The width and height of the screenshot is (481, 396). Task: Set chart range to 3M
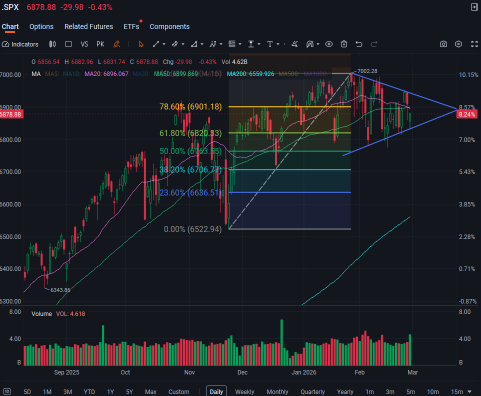pyautogui.click(x=68, y=392)
